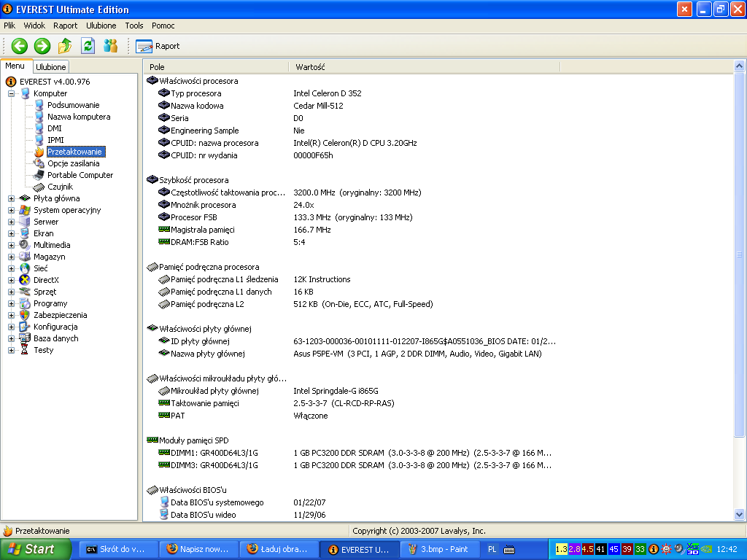Click the DirectX X icon

coord(25,281)
